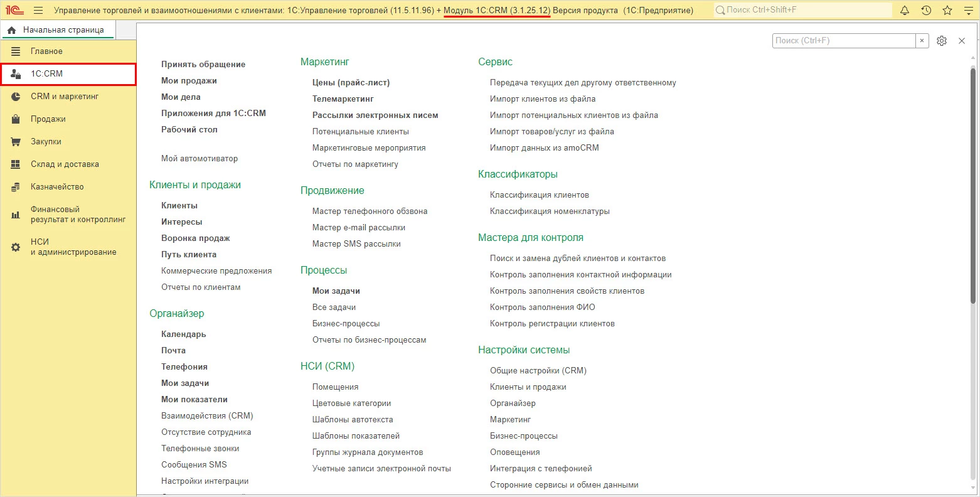Expand the service menu at title bar's right end
Image resolution: width=980 pixels, height=497 pixels.
tap(967, 10)
